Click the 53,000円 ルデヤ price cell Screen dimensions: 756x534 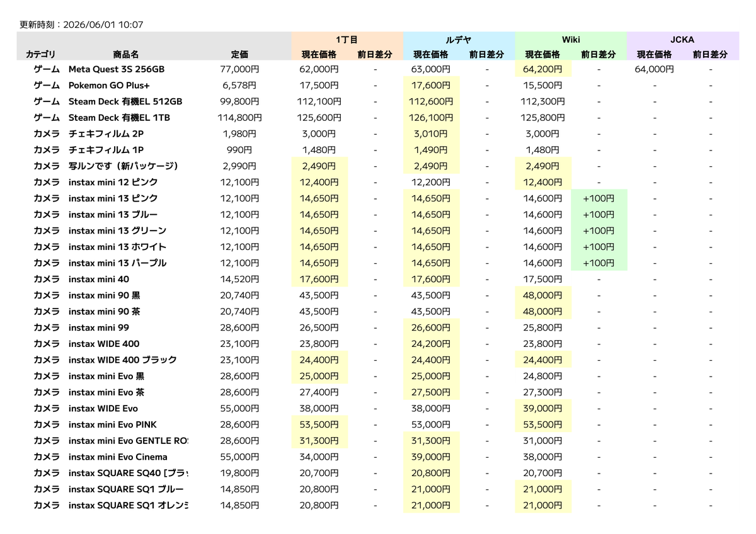(431, 424)
